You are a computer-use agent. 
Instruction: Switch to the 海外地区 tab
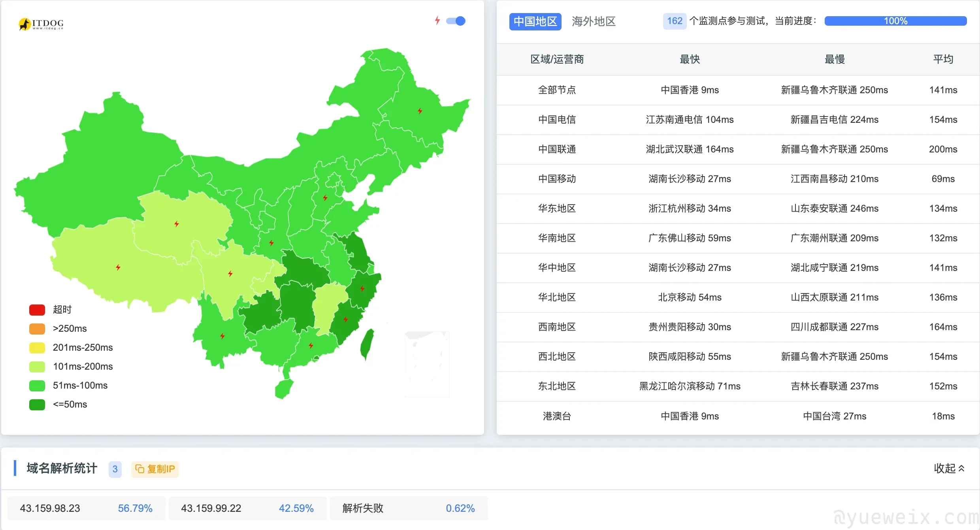[594, 21]
